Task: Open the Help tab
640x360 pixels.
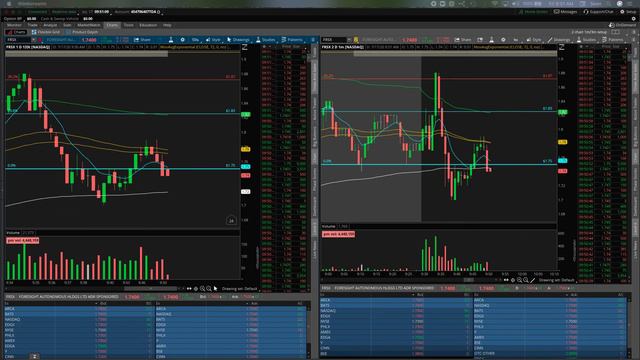Action: pyautogui.click(x=167, y=25)
